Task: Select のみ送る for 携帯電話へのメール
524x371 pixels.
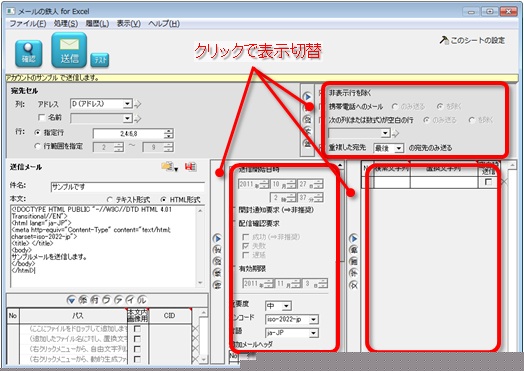Action: point(395,107)
